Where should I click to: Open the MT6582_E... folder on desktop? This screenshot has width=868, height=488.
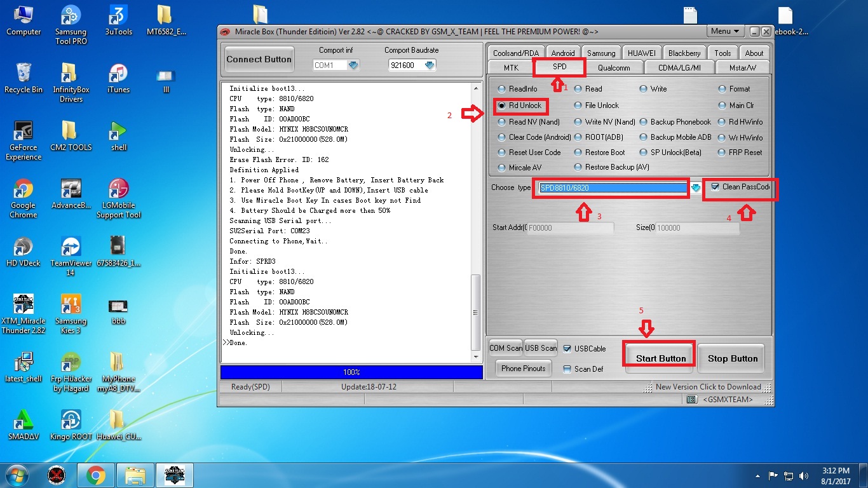coord(166,20)
